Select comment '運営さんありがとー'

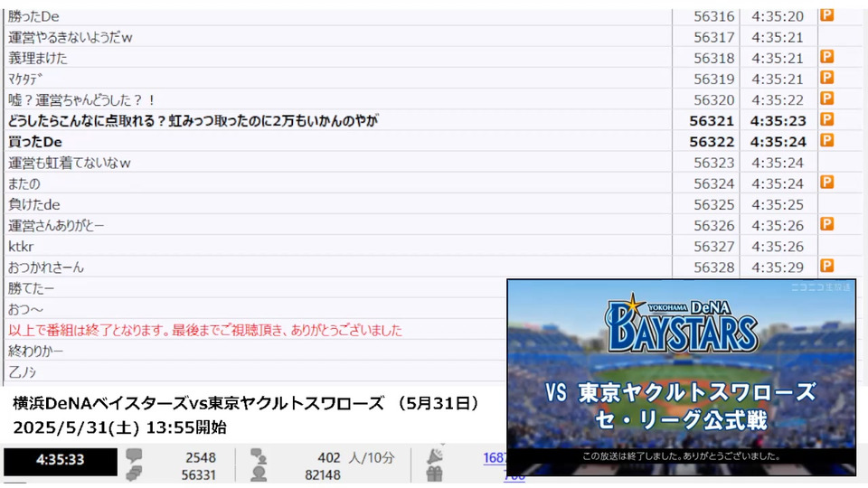click(56, 226)
